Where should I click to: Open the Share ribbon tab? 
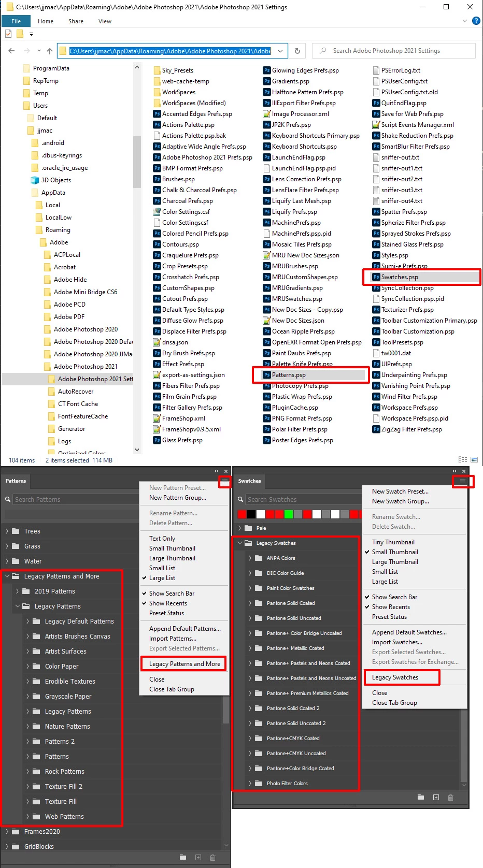click(x=76, y=21)
